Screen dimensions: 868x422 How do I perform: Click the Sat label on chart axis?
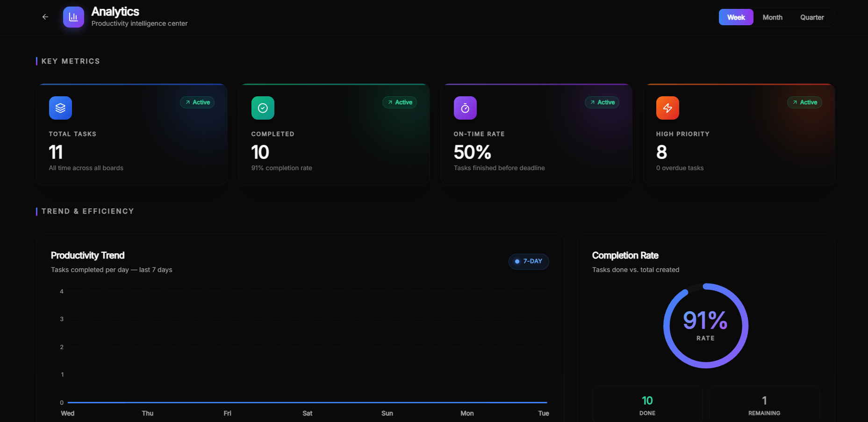tap(307, 413)
